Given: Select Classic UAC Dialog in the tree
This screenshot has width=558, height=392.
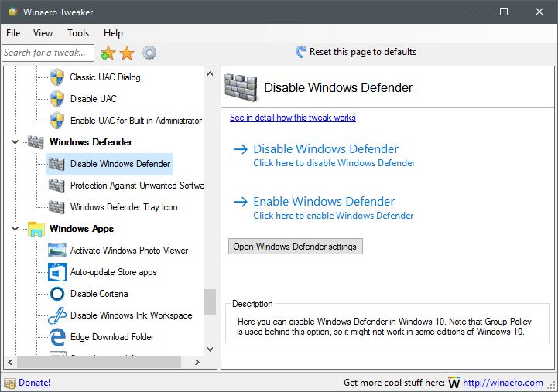Looking at the screenshot, I should tap(105, 77).
